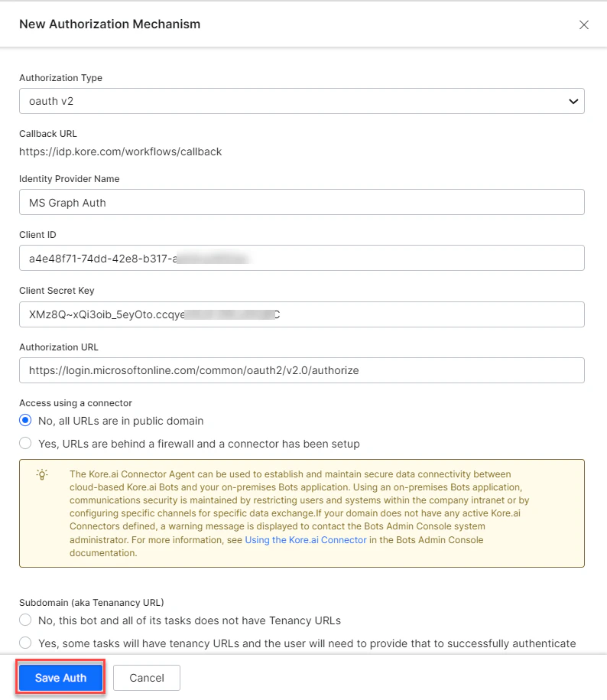Image resolution: width=607 pixels, height=700 pixels.
Task: Click the Callback URL text
Action: 120,151
